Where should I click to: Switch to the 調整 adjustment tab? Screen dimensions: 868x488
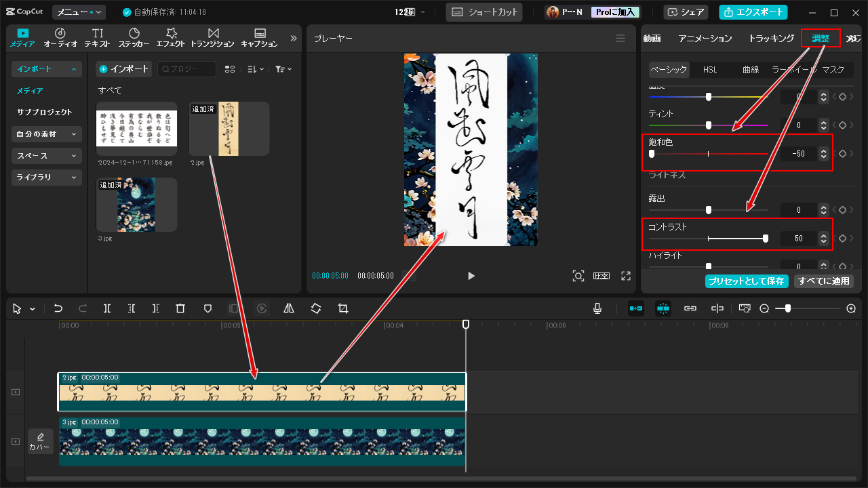(821, 39)
